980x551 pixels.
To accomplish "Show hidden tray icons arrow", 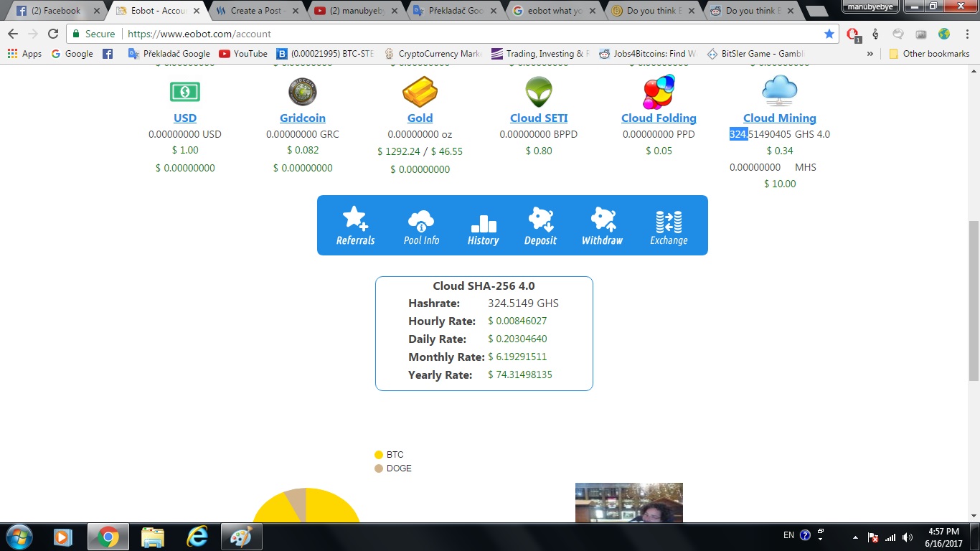I will 855,537.
